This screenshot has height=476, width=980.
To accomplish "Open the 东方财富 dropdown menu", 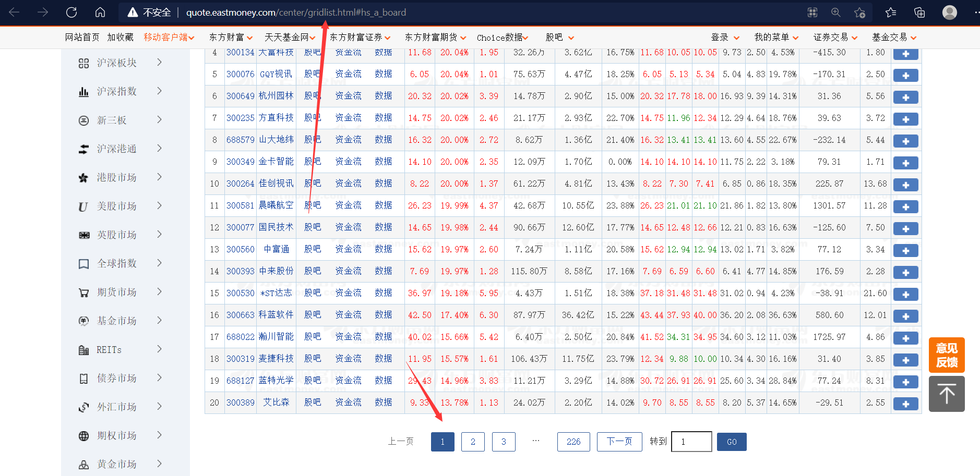I will click(231, 38).
